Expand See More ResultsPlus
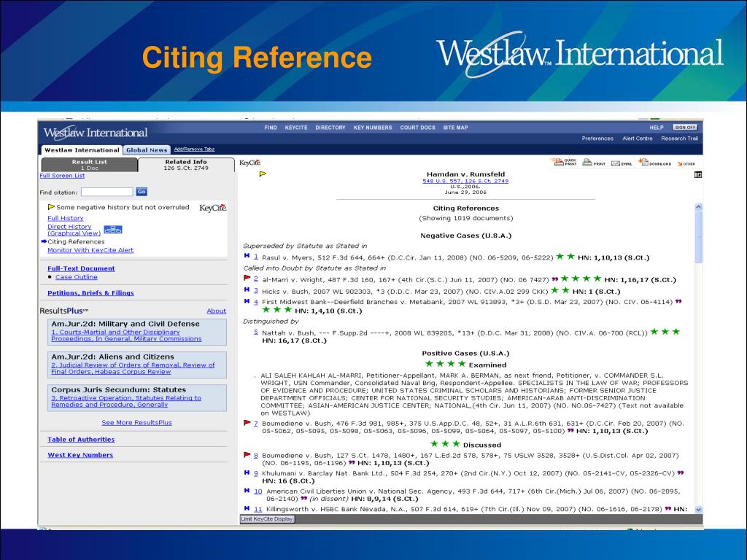This screenshot has width=747, height=560. (x=136, y=422)
